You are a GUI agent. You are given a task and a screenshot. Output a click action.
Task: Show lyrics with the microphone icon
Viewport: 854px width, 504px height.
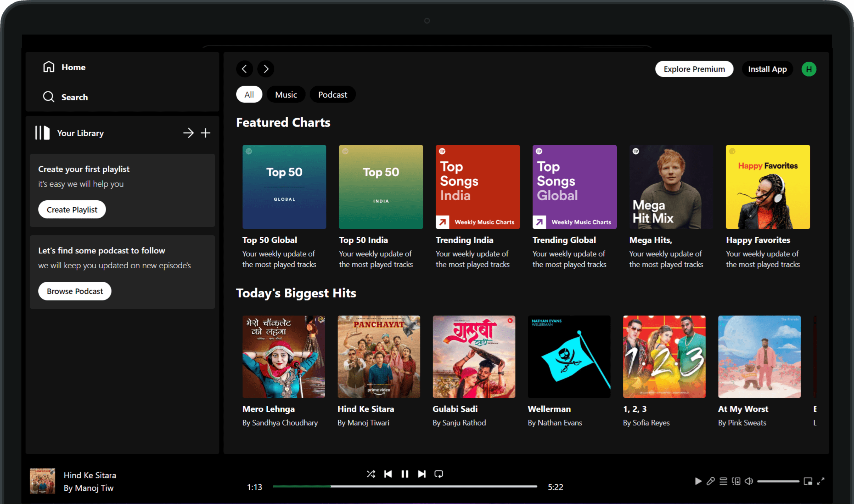(711, 481)
